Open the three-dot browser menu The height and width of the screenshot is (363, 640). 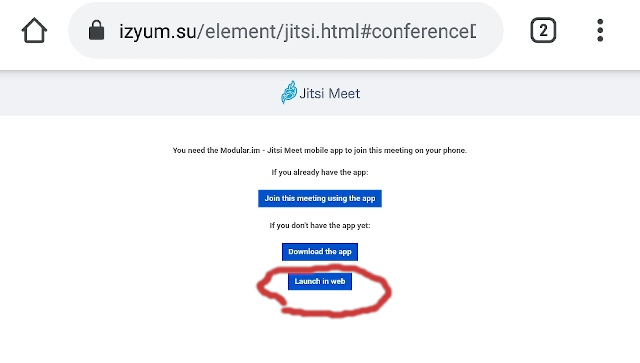600,30
